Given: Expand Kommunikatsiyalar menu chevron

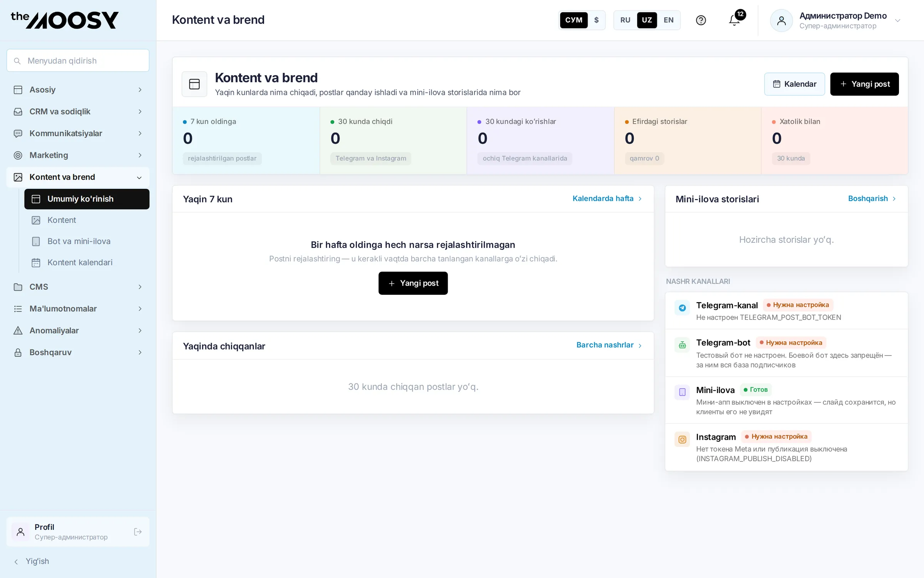Looking at the screenshot, I should pyautogui.click(x=140, y=133).
